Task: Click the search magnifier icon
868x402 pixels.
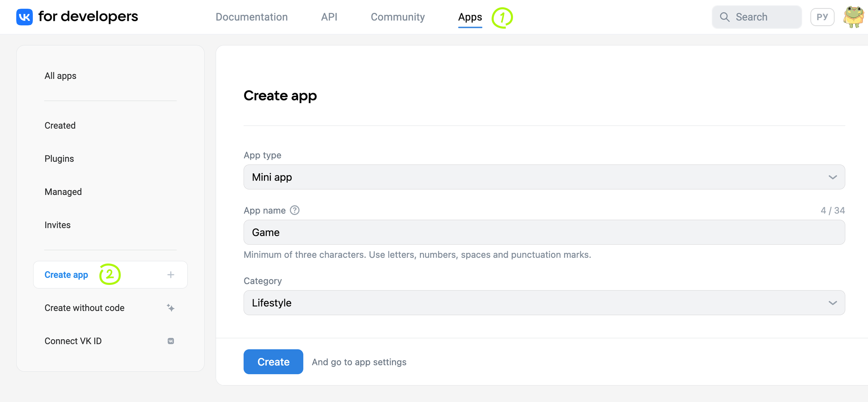Action: [724, 17]
